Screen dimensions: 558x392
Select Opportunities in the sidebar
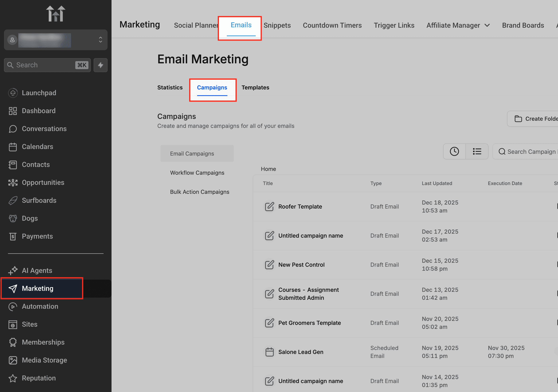pos(43,182)
